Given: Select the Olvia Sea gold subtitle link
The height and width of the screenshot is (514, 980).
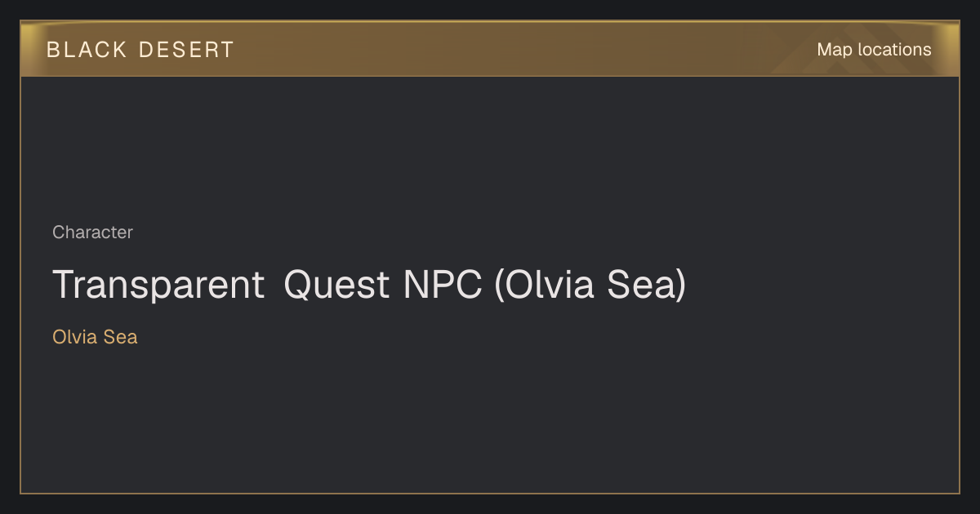Looking at the screenshot, I should (95, 337).
